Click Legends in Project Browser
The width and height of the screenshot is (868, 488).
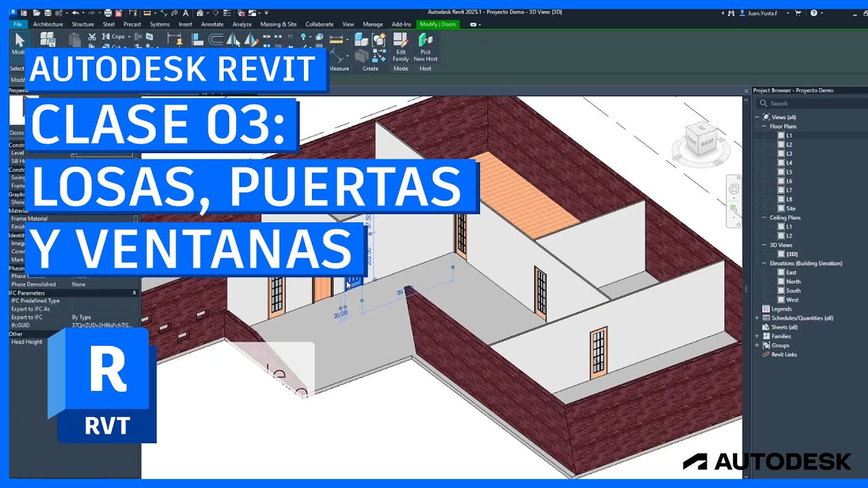[781, 309]
